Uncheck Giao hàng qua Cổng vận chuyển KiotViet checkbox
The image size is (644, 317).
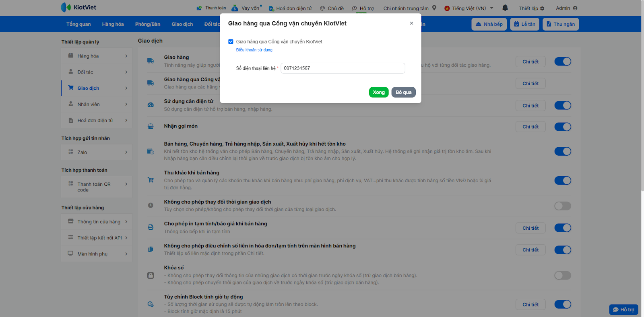coord(231,41)
